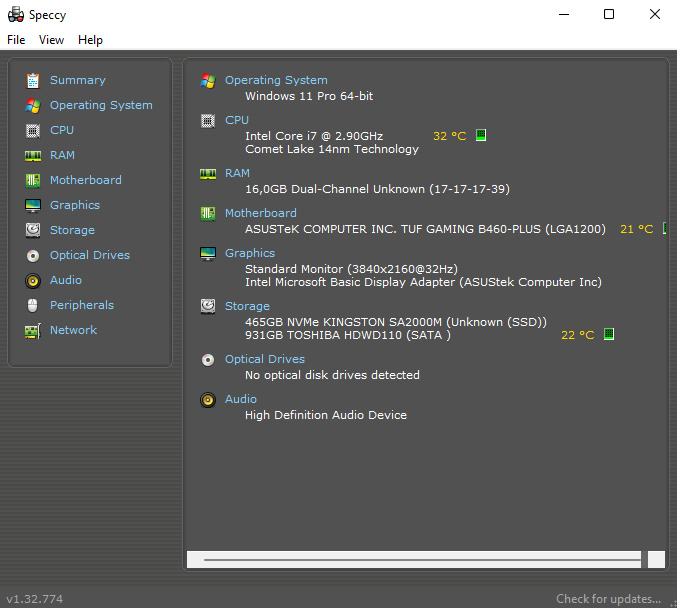The width and height of the screenshot is (699, 608).
Task: Click the Peripherals mouse icon in sidebar
Action: pos(33,305)
